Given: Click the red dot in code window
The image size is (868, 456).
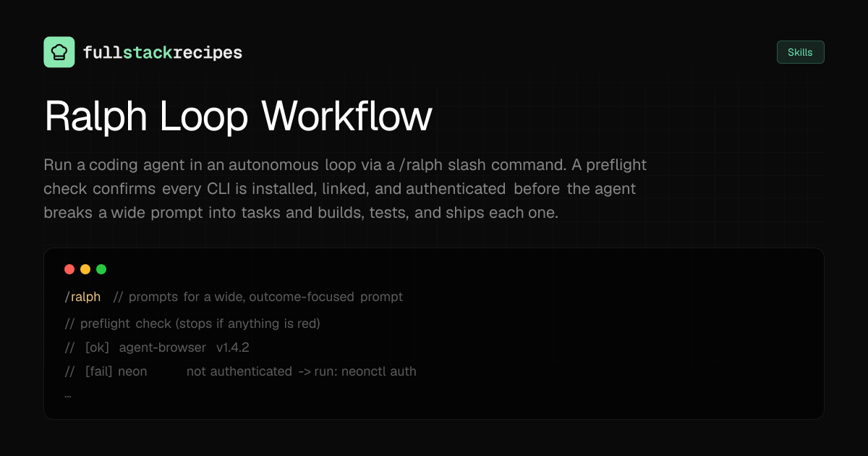Looking at the screenshot, I should 69,269.
